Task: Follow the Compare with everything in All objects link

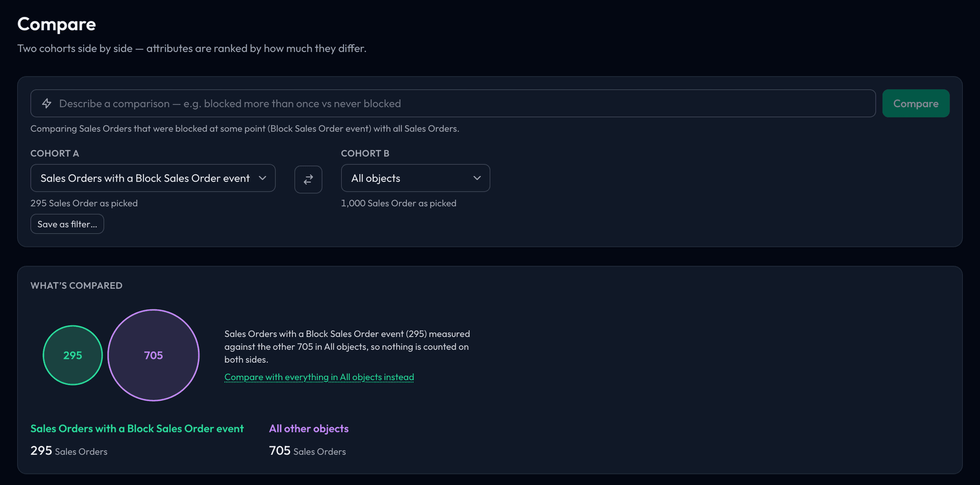Action: coord(319,377)
